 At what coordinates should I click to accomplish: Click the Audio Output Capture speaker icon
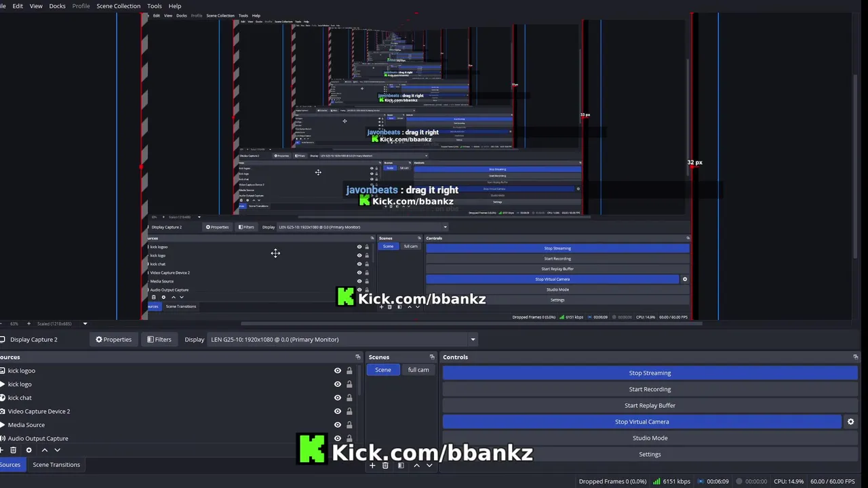(2, 439)
